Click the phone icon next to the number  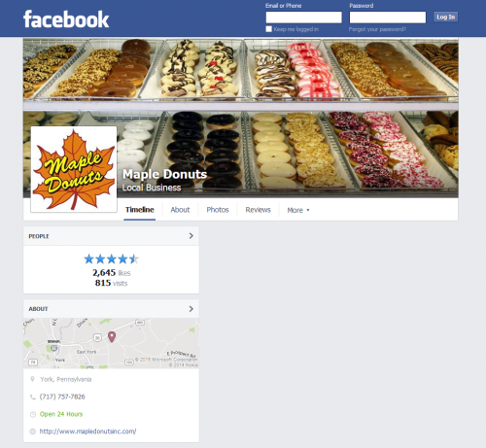click(32, 396)
